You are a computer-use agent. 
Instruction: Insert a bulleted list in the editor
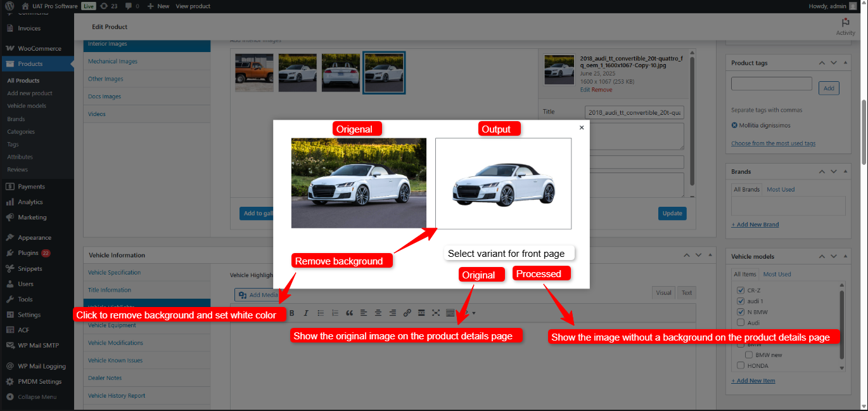point(321,313)
